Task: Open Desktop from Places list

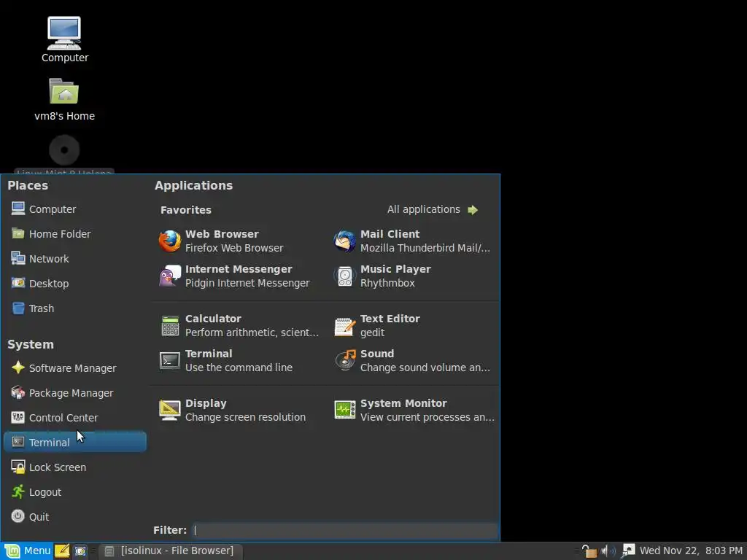Action: click(x=40, y=284)
